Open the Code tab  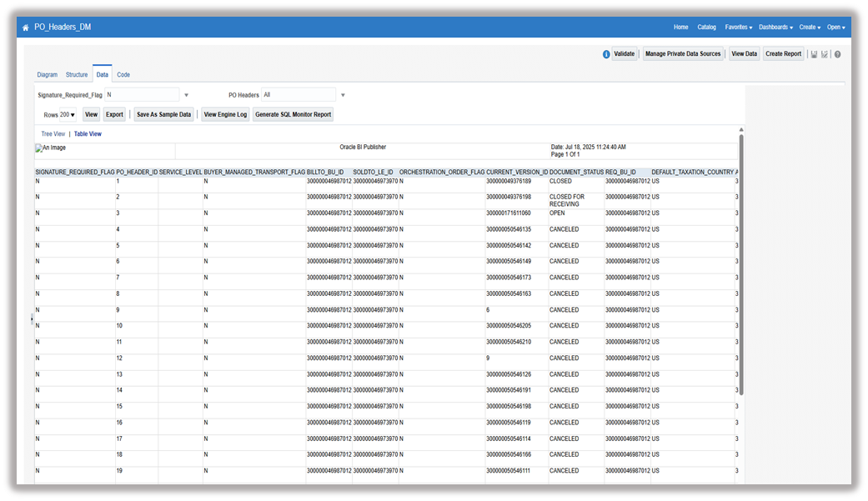pyautogui.click(x=123, y=74)
